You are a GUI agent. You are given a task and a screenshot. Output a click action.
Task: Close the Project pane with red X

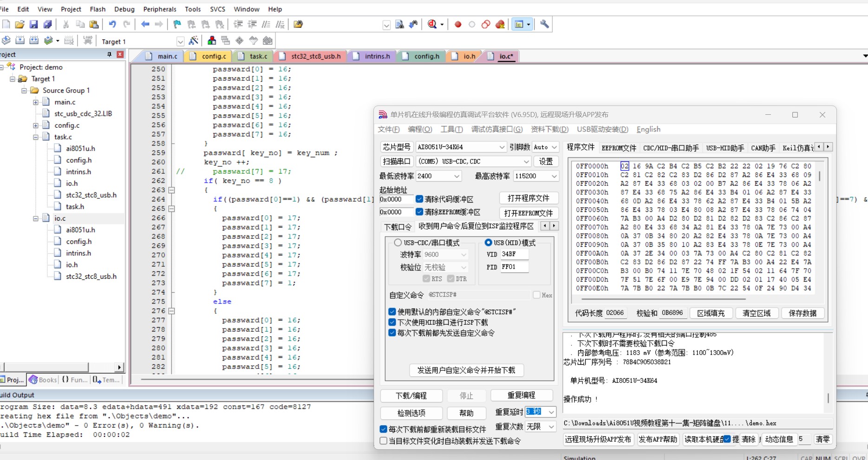(x=120, y=54)
